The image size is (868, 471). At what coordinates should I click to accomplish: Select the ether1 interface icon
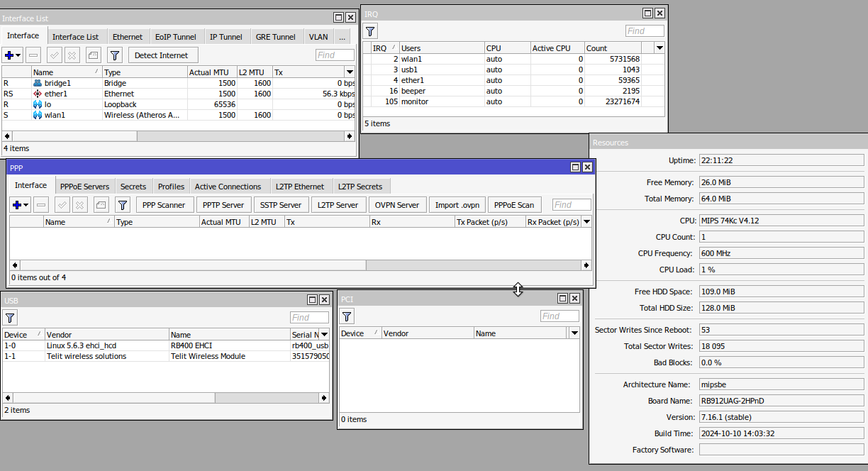tap(38, 94)
